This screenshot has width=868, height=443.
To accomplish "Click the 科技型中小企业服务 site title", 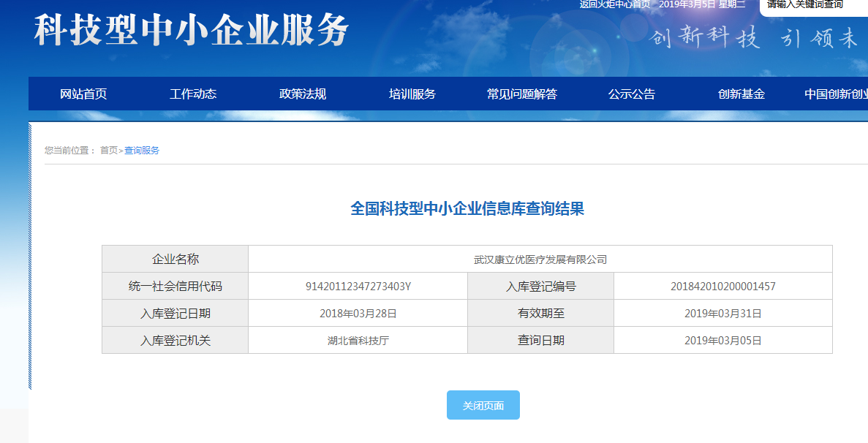I will tap(192, 29).
